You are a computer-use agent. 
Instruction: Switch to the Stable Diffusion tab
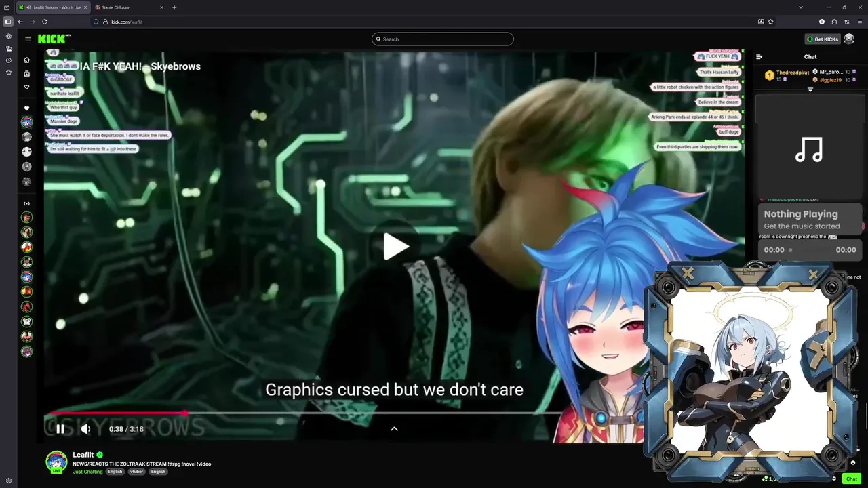tap(129, 7)
